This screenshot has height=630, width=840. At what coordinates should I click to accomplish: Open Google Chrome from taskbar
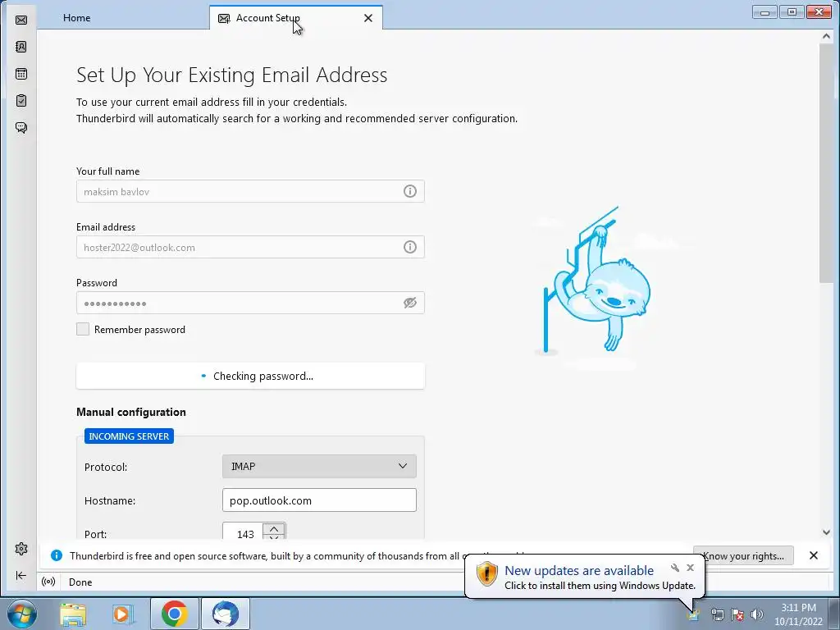[175, 614]
